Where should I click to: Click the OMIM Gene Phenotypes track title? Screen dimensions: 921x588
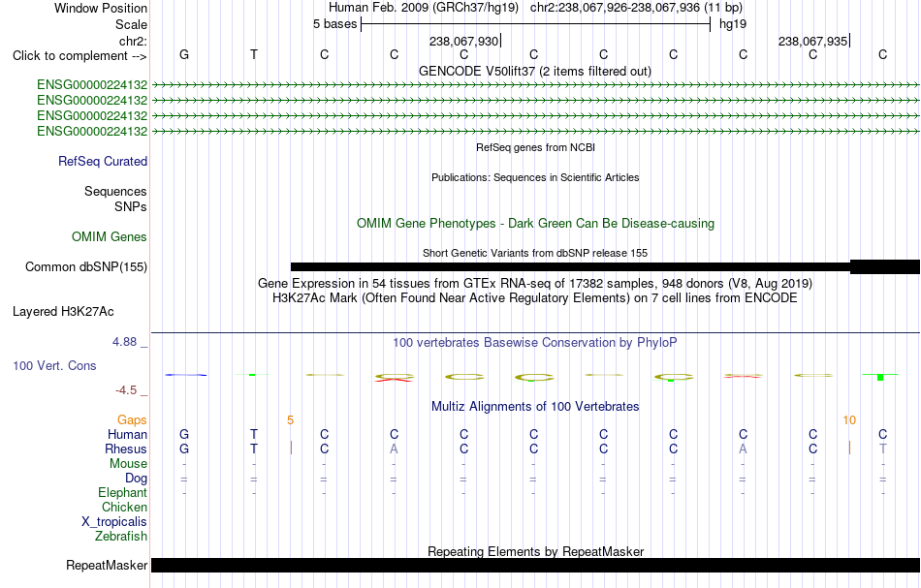pos(535,223)
